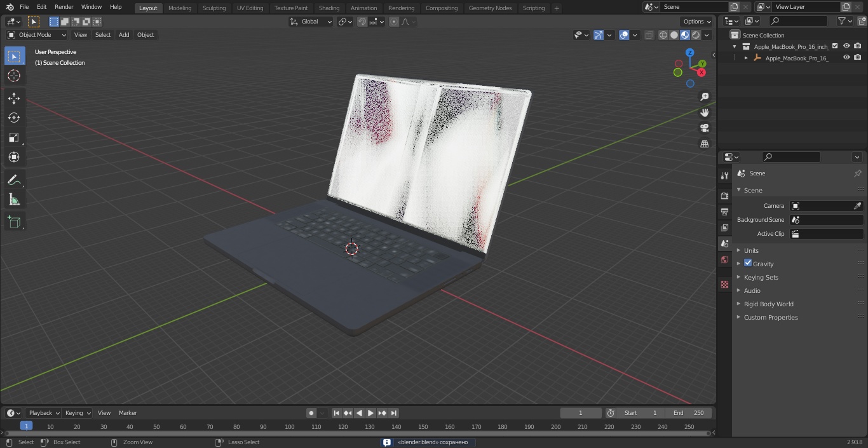Select the Cursor tool in left toolbar

coord(14,76)
